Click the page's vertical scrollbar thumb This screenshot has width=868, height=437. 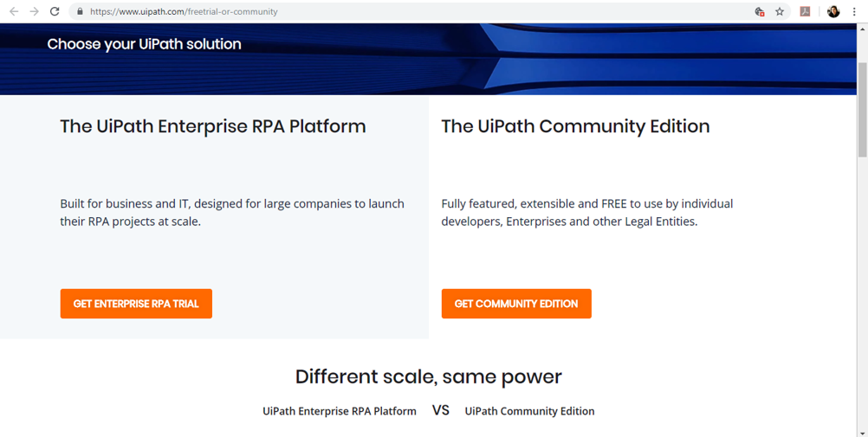[x=863, y=111]
